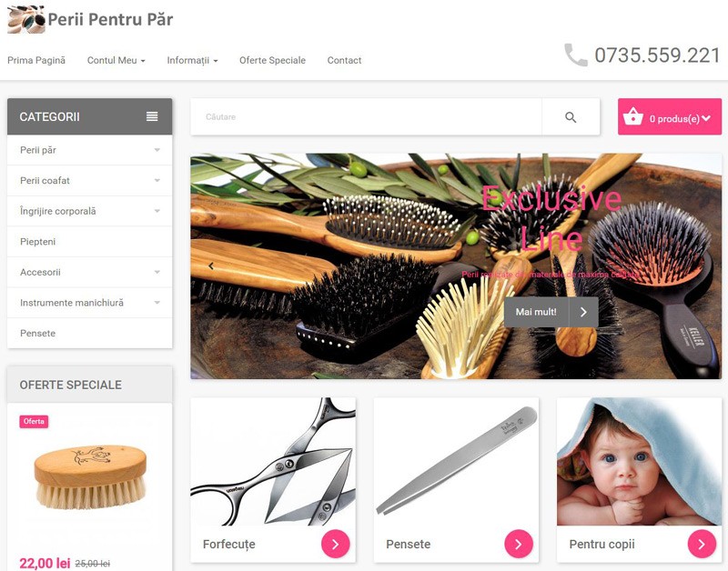Open the Piepteni category link
The image size is (728, 571).
[37, 242]
